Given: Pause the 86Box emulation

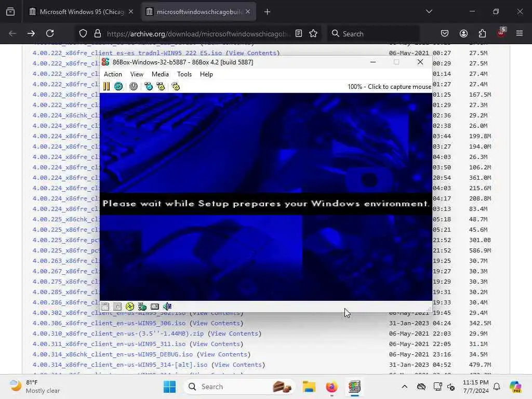Looking at the screenshot, I should click(107, 87).
